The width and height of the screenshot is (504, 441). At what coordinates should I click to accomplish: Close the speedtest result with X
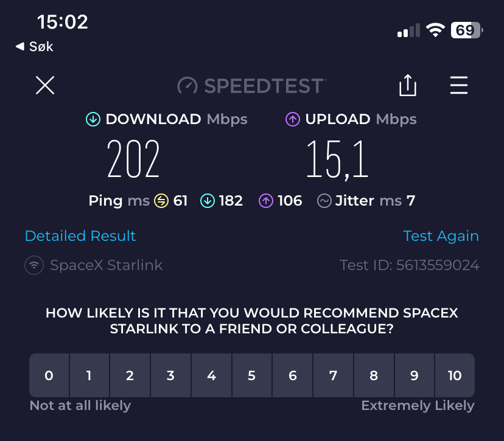click(x=45, y=85)
